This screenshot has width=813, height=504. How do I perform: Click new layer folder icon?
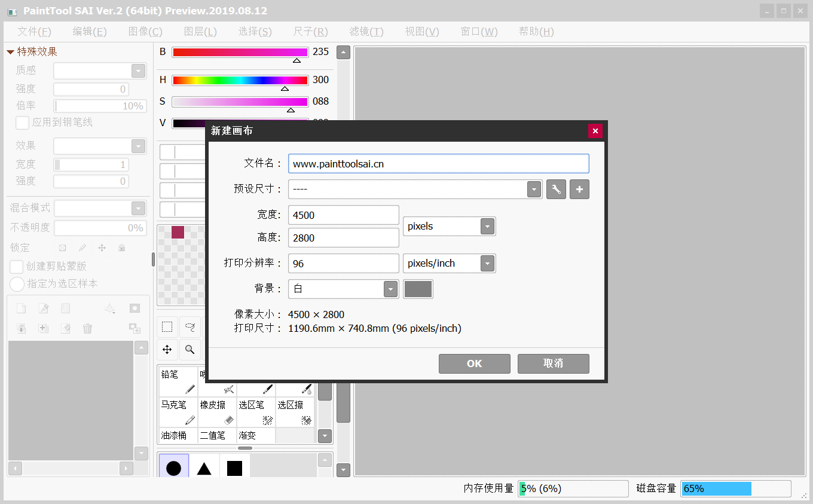(66, 308)
